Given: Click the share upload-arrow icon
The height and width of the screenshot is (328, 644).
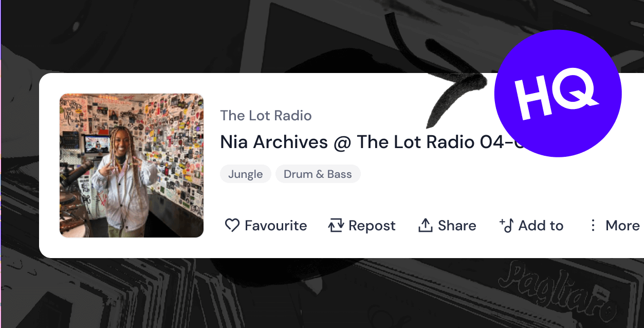Looking at the screenshot, I should click(x=426, y=225).
